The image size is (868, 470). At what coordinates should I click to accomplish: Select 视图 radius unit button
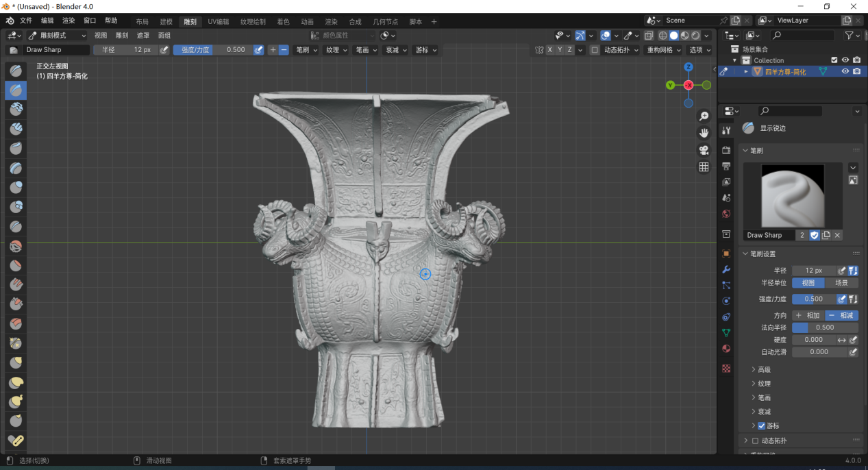(x=808, y=283)
